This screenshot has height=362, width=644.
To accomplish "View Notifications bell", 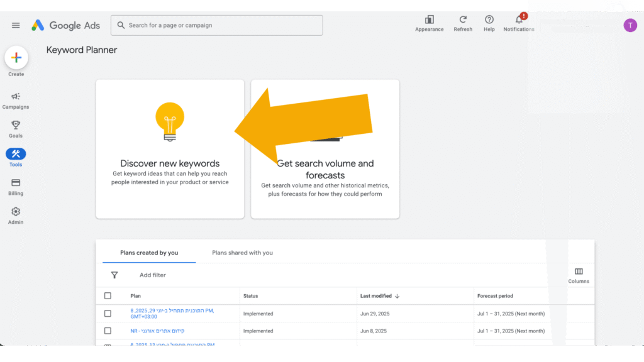I will click(x=519, y=20).
